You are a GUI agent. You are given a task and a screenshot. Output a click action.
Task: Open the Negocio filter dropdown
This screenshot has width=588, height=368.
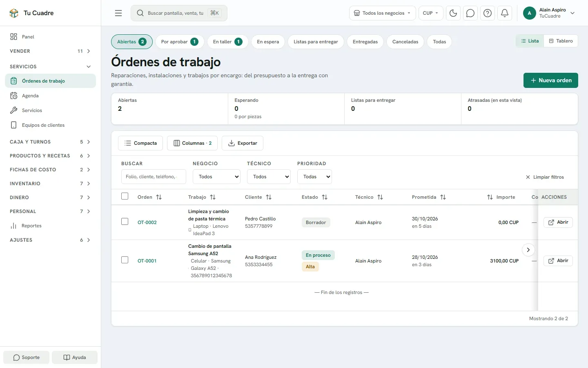tap(217, 177)
